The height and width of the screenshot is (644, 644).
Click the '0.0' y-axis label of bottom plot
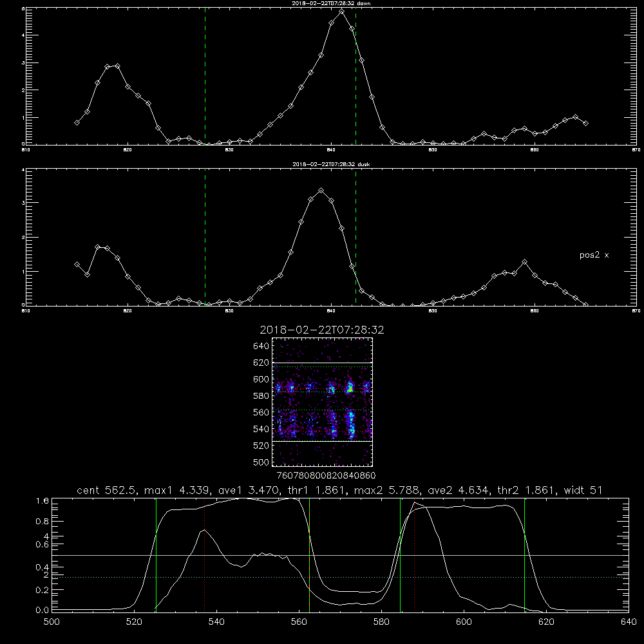(43, 611)
